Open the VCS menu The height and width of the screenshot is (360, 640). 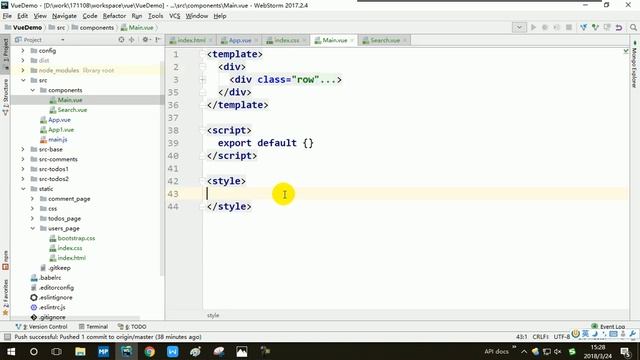174,16
